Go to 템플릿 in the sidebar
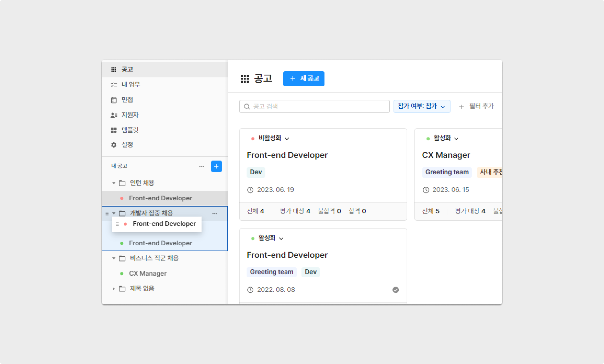The height and width of the screenshot is (364, 604). point(130,130)
